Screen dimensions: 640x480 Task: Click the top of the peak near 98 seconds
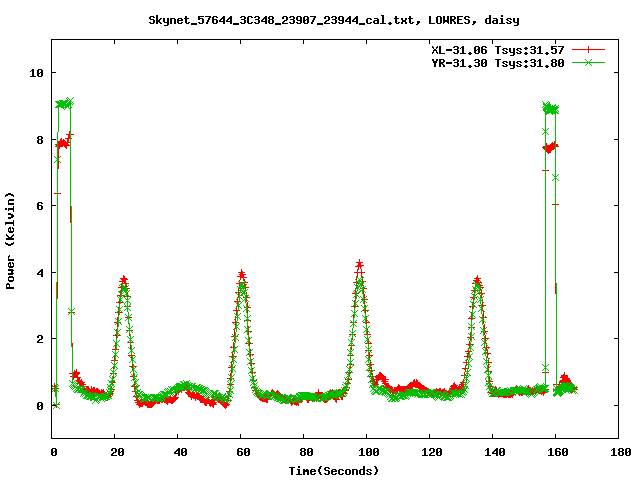[x=359, y=265]
